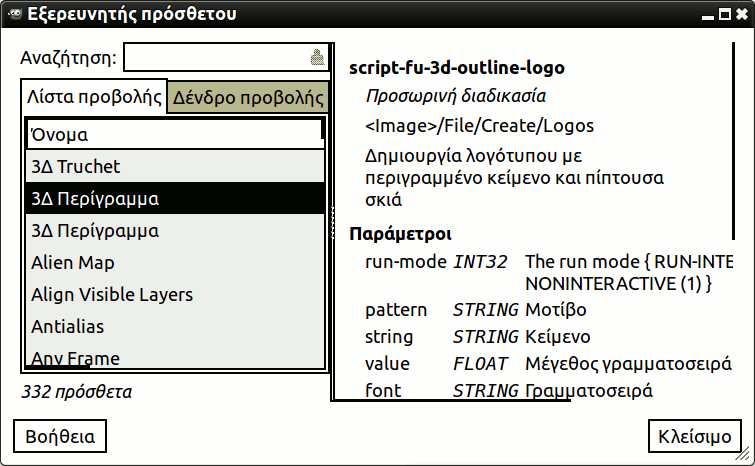The height and width of the screenshot is (466, 755).
Task: Select the 3Δ Truchet list entry
Action: pyautogui.click(x=175, y=167)
